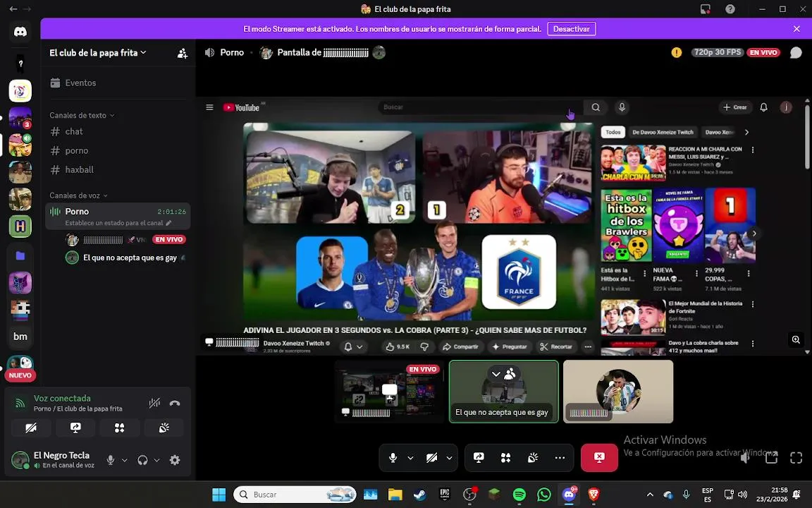Viewport: 812px width, 508px height.
Task: Click the 720p 30 FPS quality badge
Action: pyautogui.click(x=718, y=52)
